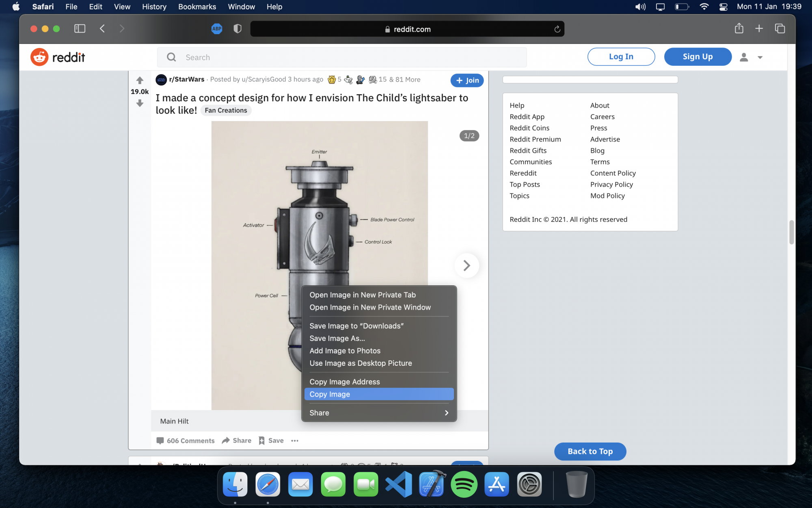The width and height of the screenshot is (812, 508).
Task: Downvote the StarWars lightsaber post
Action: click(140, 104)
